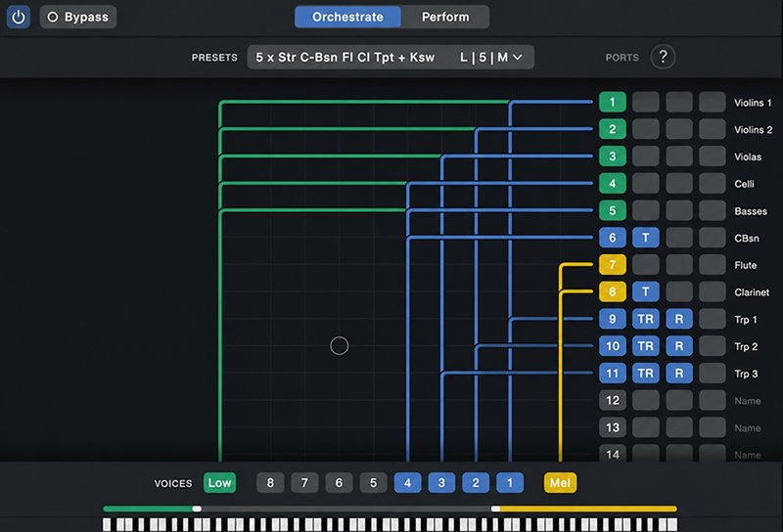Click the first empty option box for Flute

tap(646, 264)
